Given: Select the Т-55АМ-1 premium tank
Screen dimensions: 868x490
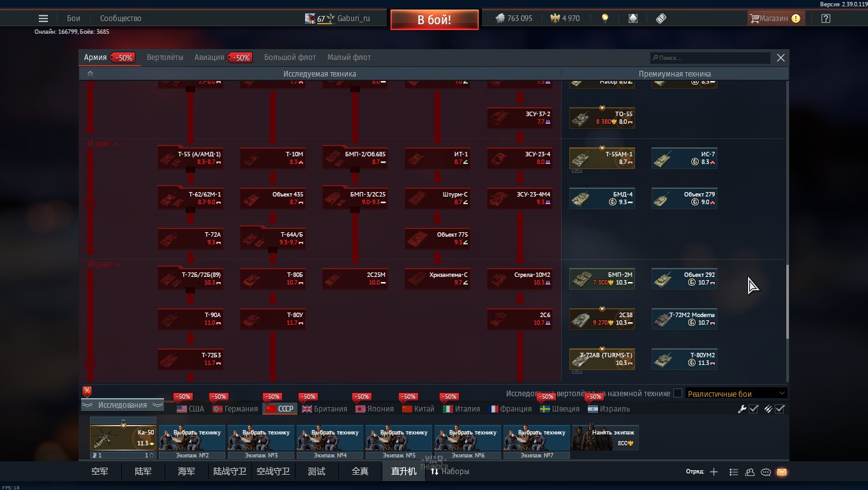Looking at the screenshot, I should point(602,158).
